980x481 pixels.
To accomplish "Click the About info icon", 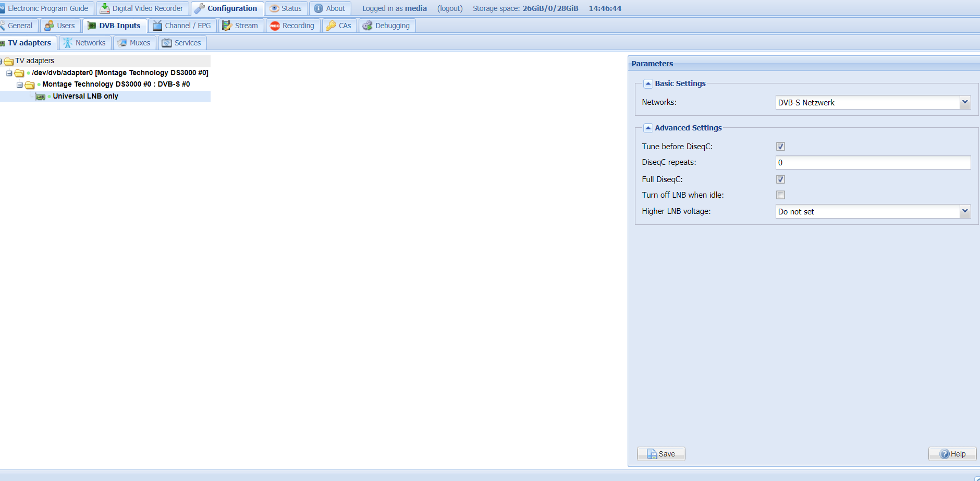I will [x=318, y=8].
